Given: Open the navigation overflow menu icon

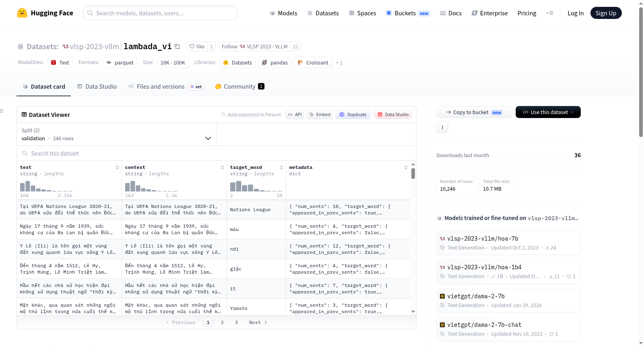Looking at the screenshot, I should click(x=549, y=13).
